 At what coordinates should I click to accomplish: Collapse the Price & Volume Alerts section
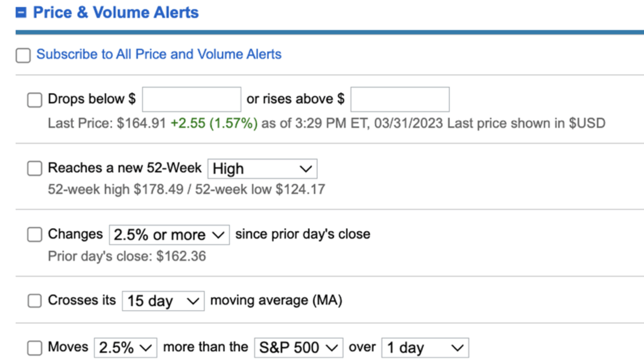(x=21, y=13)
